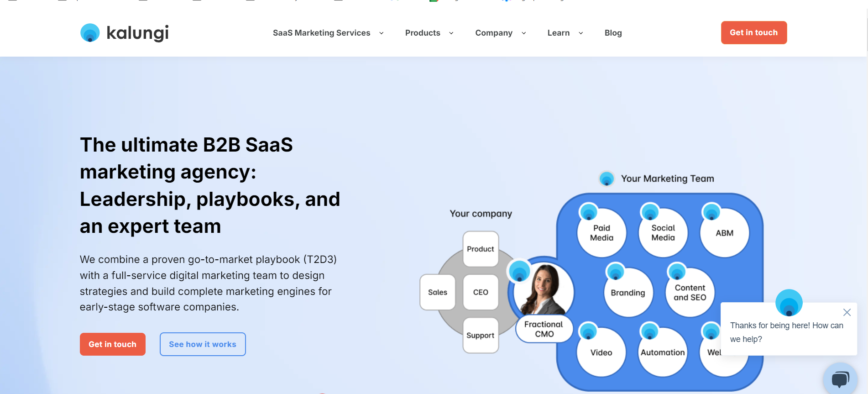Click the ABM circle
The image size is (868, 394).
click(x=724, y=233)
